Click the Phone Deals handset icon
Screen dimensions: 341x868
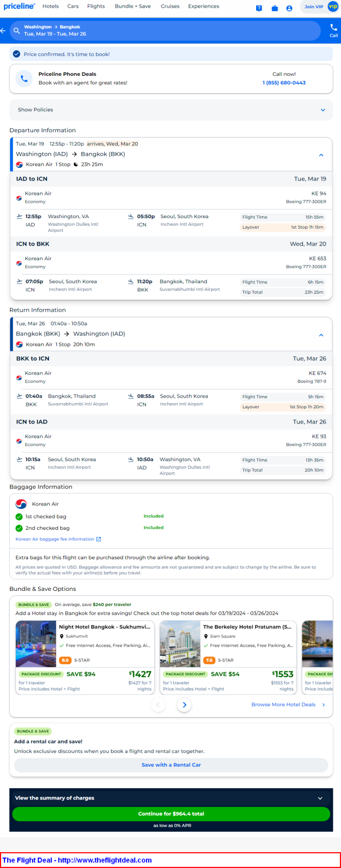[24, 78]
